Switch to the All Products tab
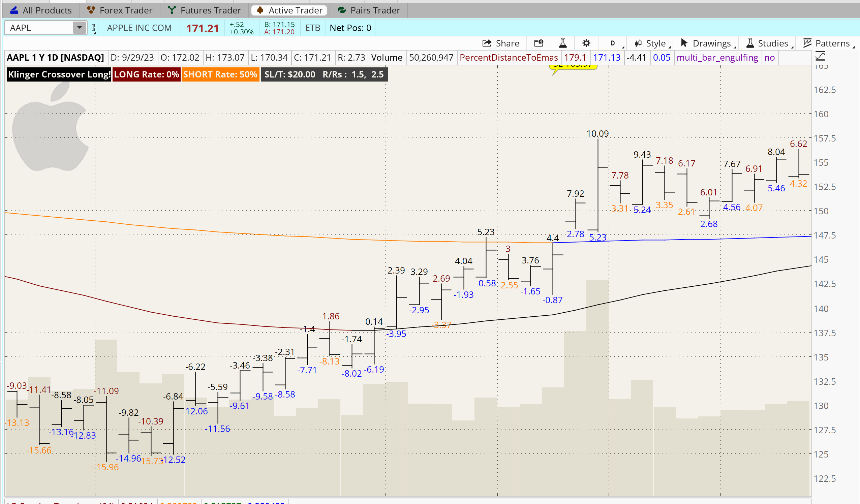Image resolution: width=860 pixels, height=504 pixels. click(41, 10)
